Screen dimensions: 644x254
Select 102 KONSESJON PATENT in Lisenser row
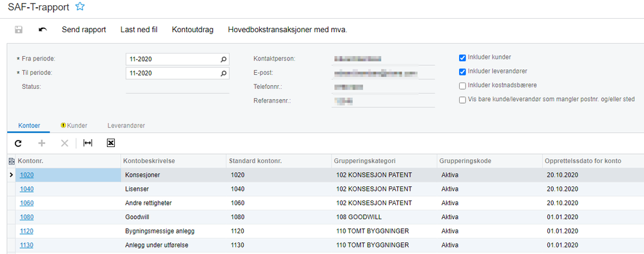pyautogui.click(x=384, y=189)
